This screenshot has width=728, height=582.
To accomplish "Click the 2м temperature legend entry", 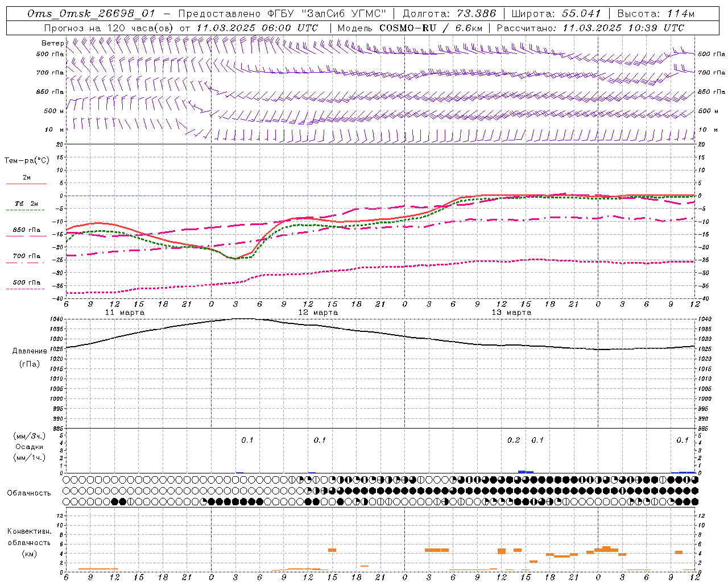I will click(27, 177).
